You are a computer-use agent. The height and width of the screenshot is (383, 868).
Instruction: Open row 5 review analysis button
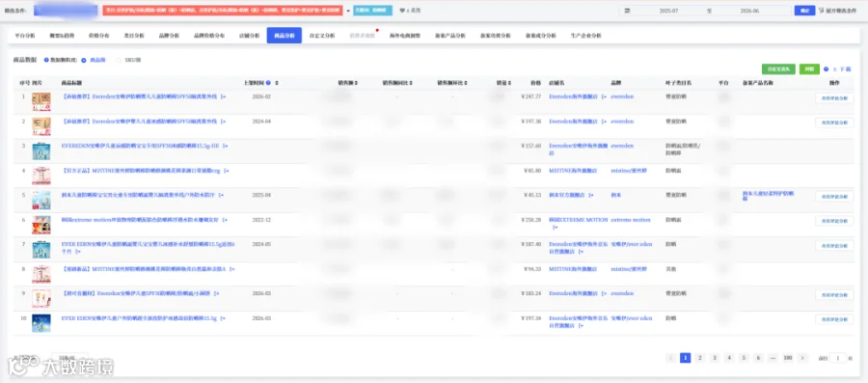coord(834,197)
